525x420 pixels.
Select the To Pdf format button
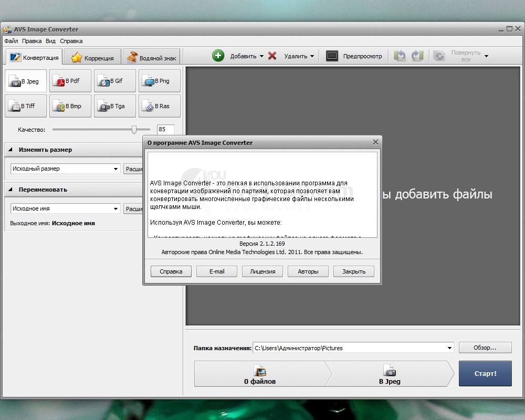coord(70,81)
